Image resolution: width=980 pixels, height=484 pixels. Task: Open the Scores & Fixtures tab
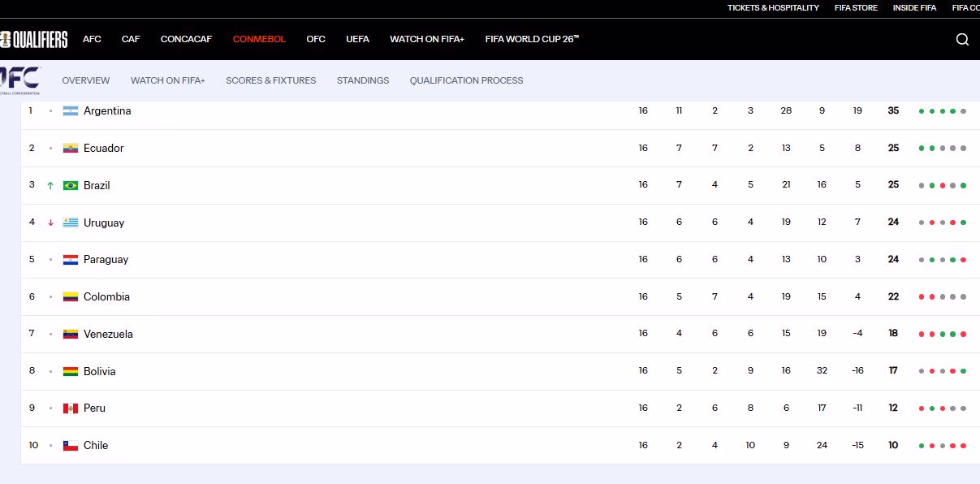pos(270,80)
